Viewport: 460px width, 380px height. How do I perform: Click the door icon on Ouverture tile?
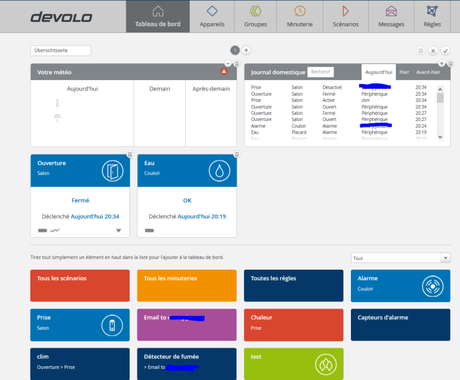tap(112, 171)
